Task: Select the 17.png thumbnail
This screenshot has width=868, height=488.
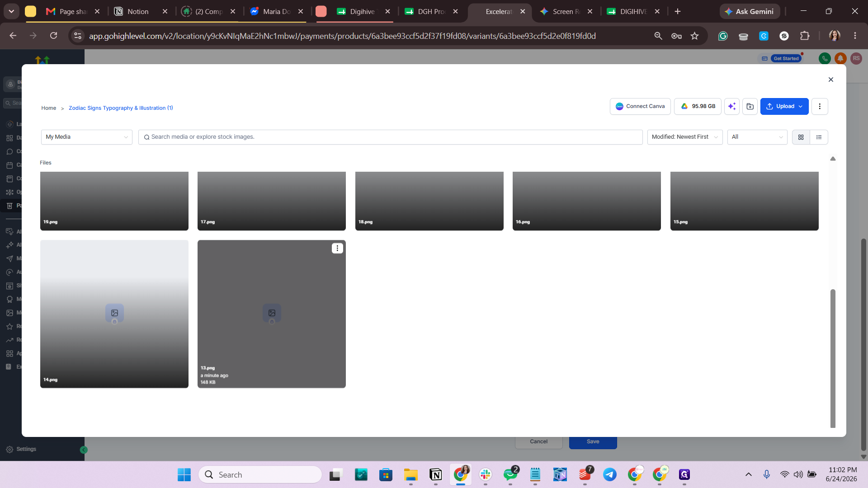Action: coord(272,201)
